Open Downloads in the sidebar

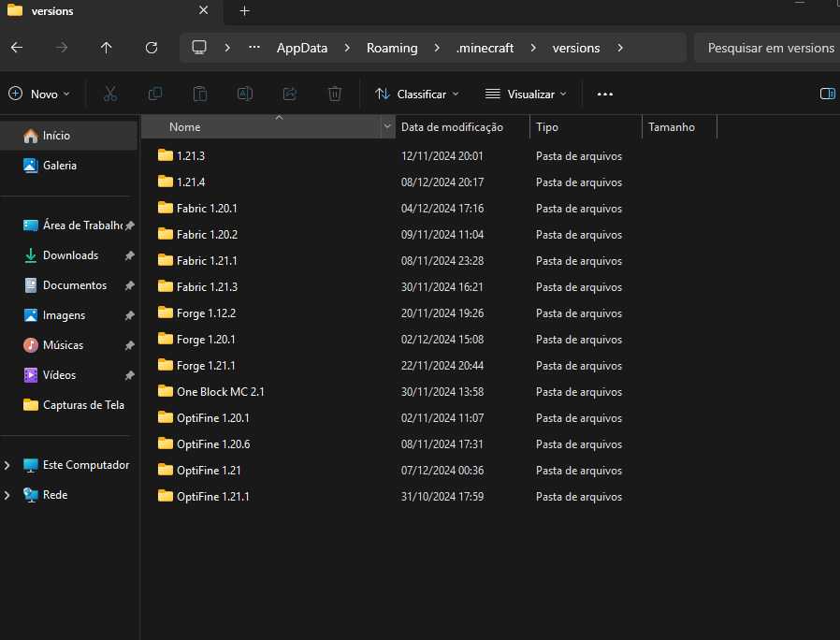pos(69,255)
